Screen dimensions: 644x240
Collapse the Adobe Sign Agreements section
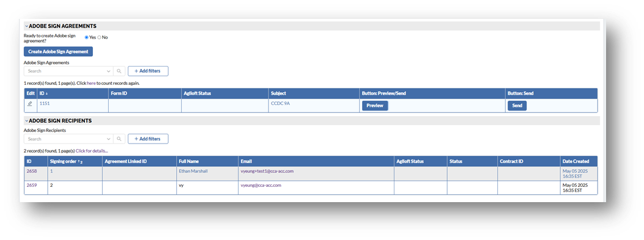coord(26,26)
